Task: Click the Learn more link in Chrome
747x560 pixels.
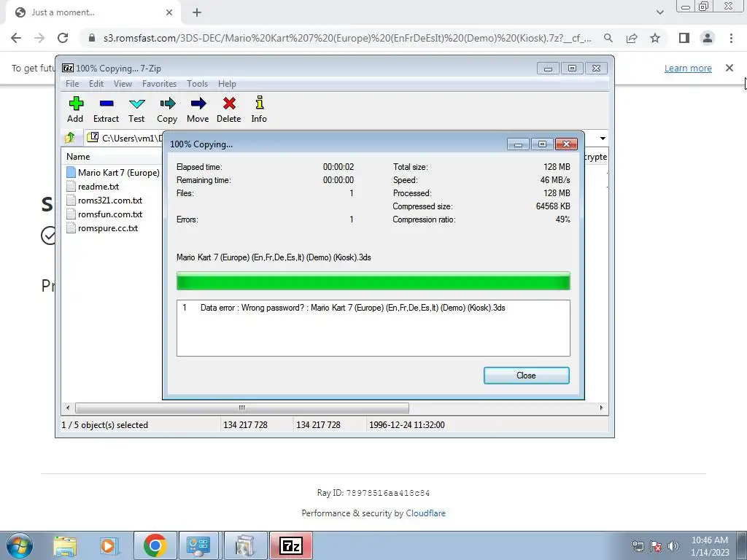Action: (688, 68)
